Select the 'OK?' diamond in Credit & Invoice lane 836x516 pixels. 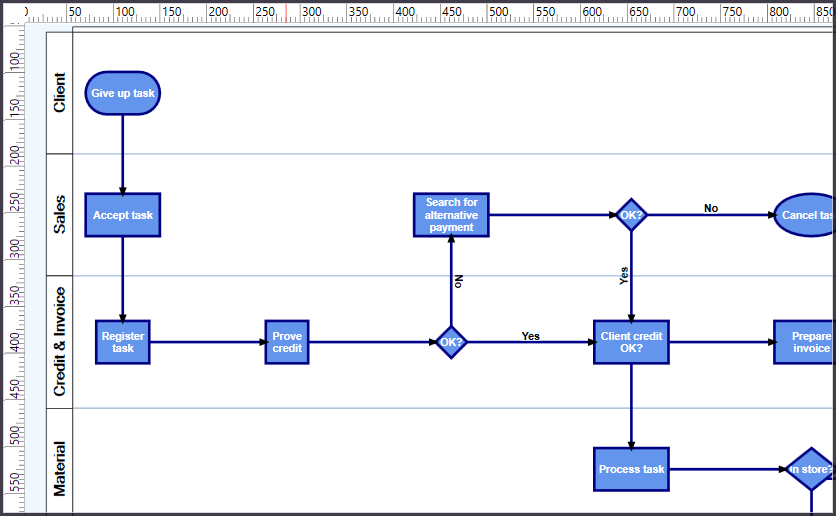tap(451, 342)
